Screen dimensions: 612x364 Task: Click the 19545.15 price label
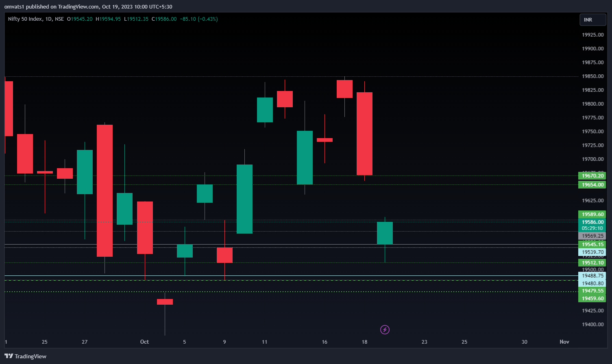click(592, 245)
